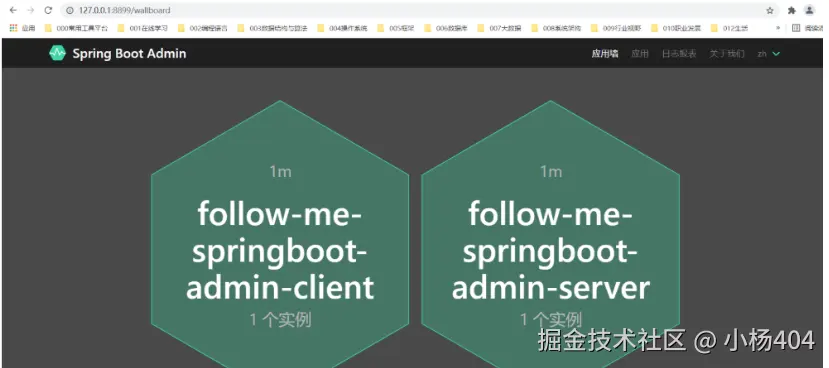Open the 005框架 bookmark folder
The height and width of the screenshot is (368, 829).
coord(395,28)
